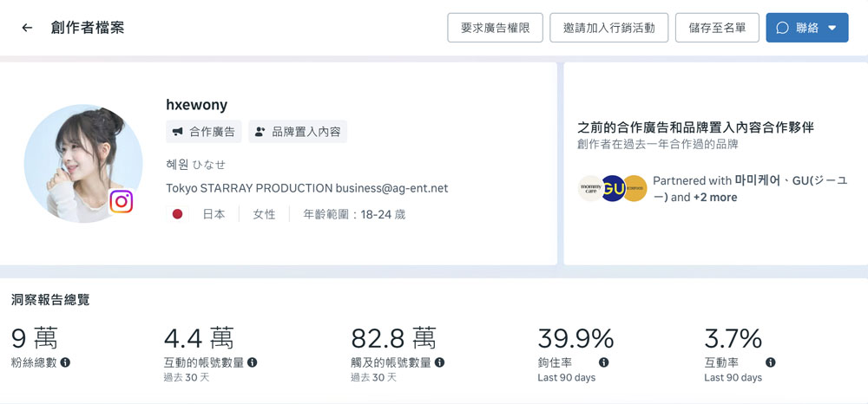The height and width of the screenshot is (404, 868).
Task: Open the +2 more partners link
Action: pos(715,197)
